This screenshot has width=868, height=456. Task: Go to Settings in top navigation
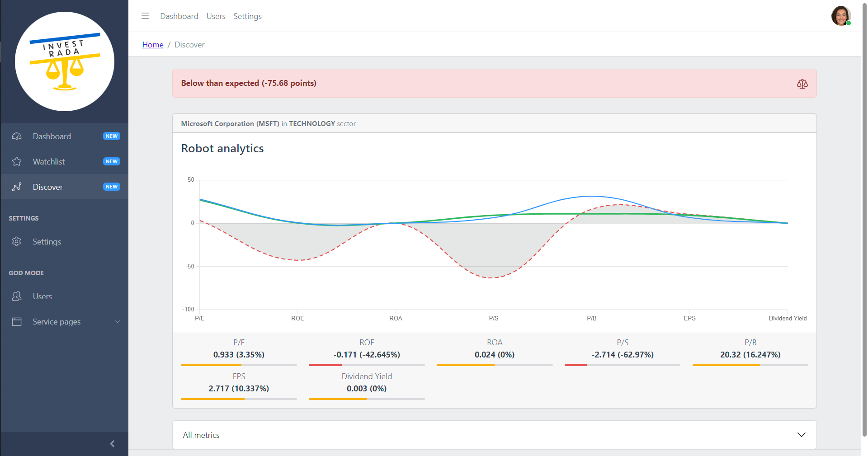tap(247, 16)
